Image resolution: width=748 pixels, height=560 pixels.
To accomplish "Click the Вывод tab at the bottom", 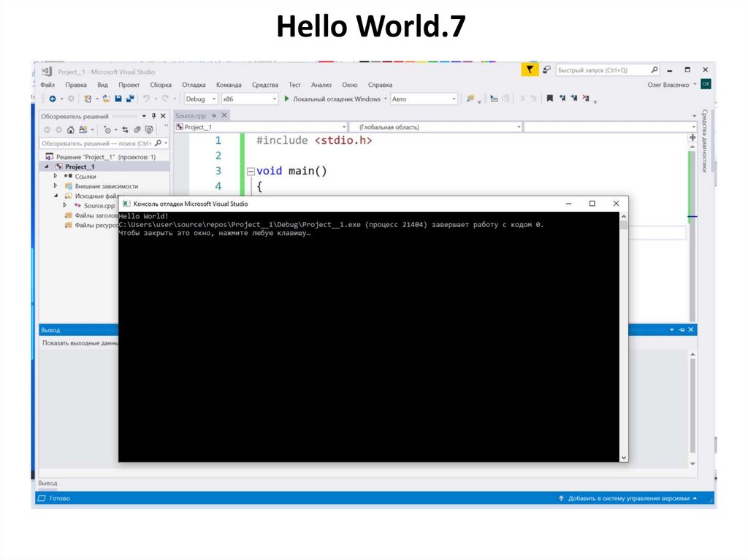I will click(x=47, y=483).
